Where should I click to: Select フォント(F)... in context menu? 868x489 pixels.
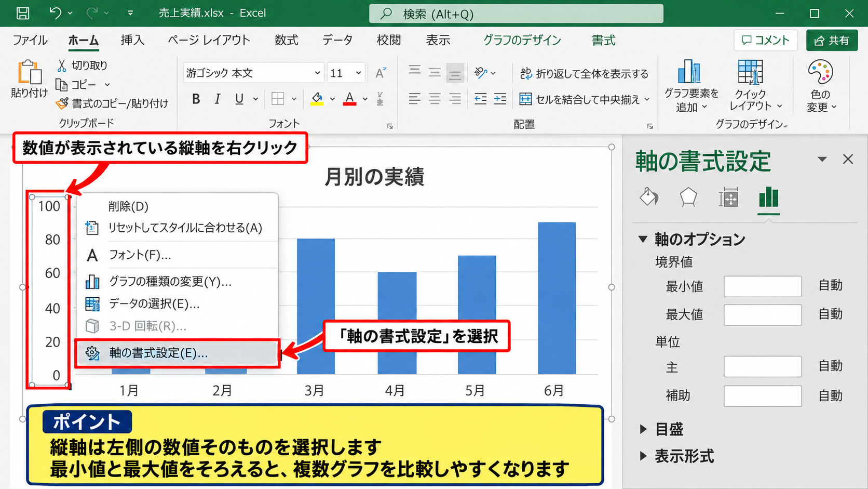pyautogui.click(x=177, y=255)
